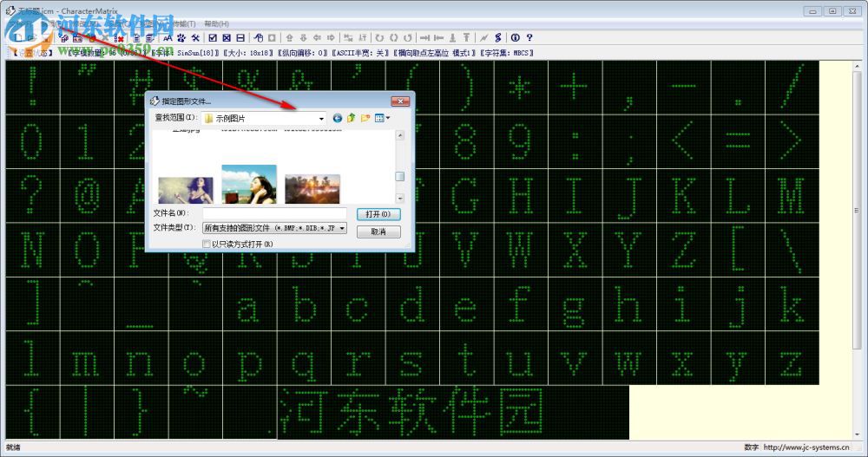Select the beach woman thumbnail
868x457 pixels.
click(x=249, y=184)
